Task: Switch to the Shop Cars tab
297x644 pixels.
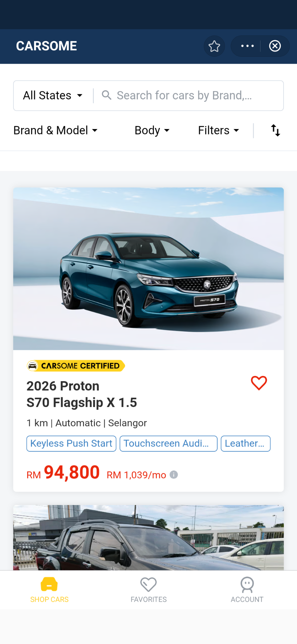Action: 49,590
